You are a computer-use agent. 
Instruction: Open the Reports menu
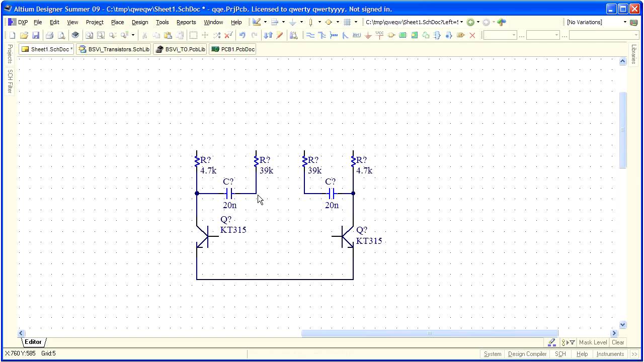[186, 22]
